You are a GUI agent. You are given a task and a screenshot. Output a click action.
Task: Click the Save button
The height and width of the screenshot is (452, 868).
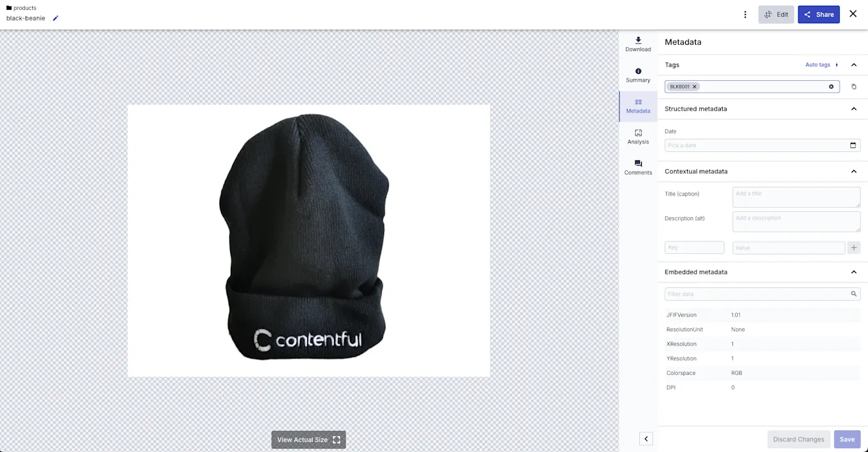847,439
